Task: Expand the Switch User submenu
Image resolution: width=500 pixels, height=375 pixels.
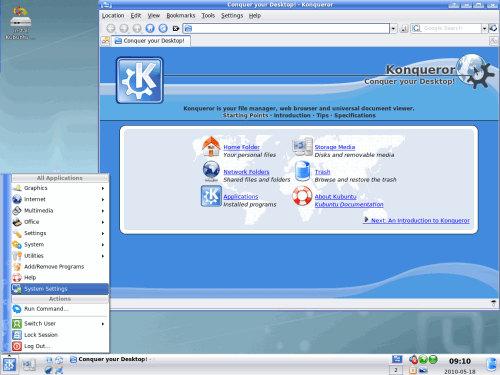Action: [x=60, y=324]
